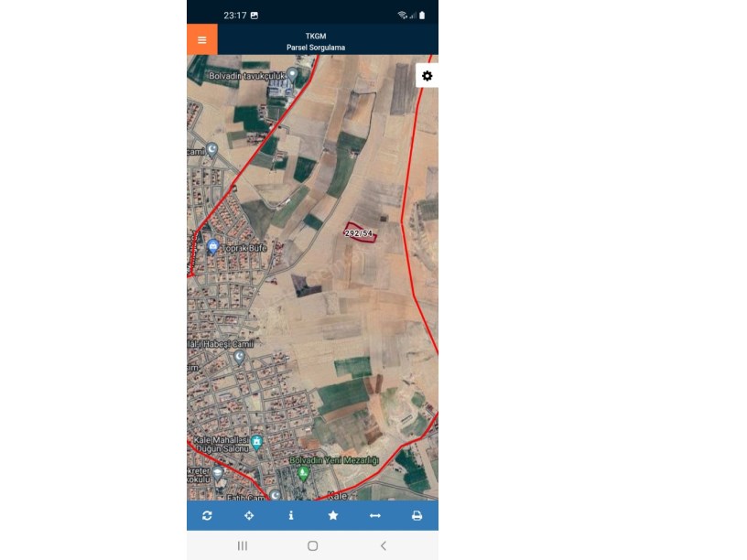Tap the Bolvadin Yeni Mezarlığı marker
The height and width of the screenshot is (560, 747).
[x=303, y=473]
